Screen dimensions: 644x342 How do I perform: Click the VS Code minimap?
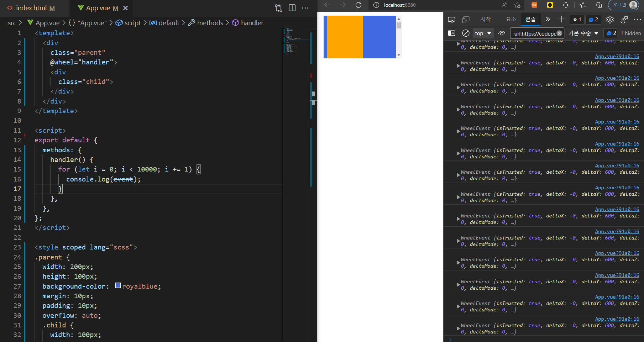pos(296,41)
